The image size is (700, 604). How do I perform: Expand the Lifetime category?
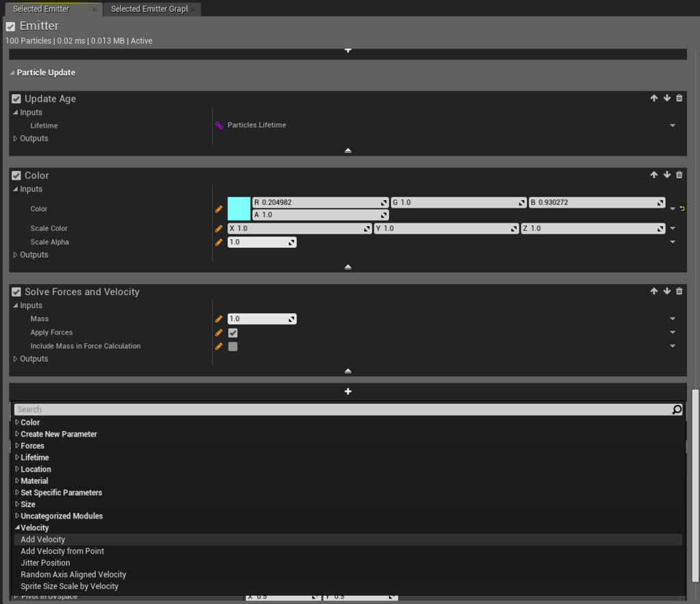pyautogui.click(x=17, y=457)
